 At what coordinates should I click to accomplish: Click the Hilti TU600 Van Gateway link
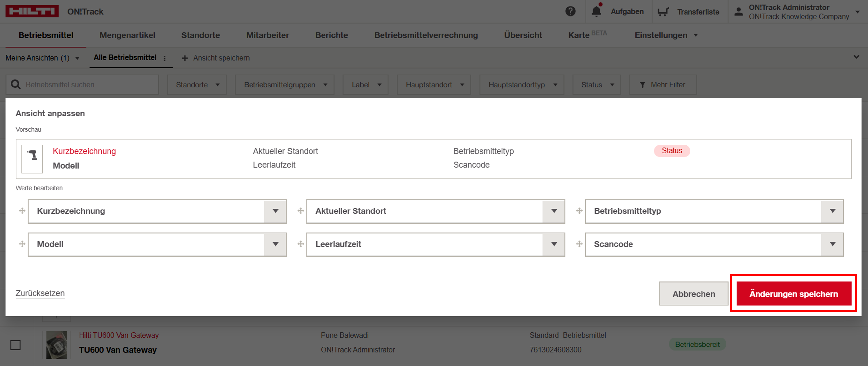tap(119, 335)
